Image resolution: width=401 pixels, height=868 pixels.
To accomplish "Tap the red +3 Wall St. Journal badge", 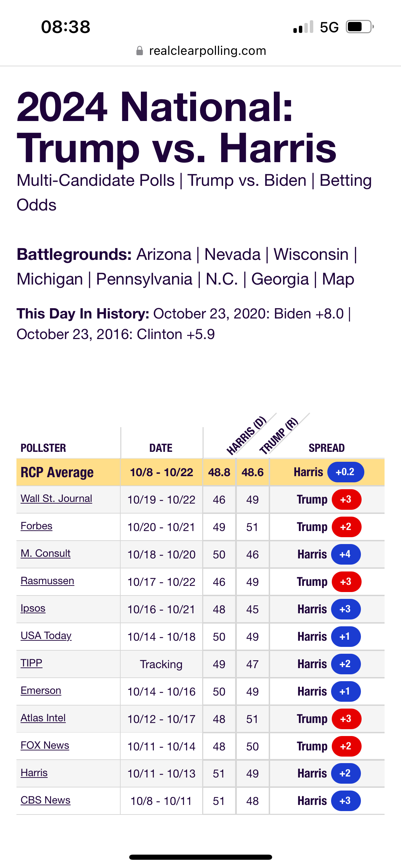I will point(346,499).
